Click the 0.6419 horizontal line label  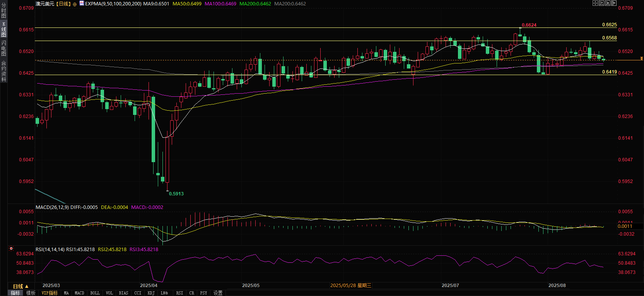[610, 72]
